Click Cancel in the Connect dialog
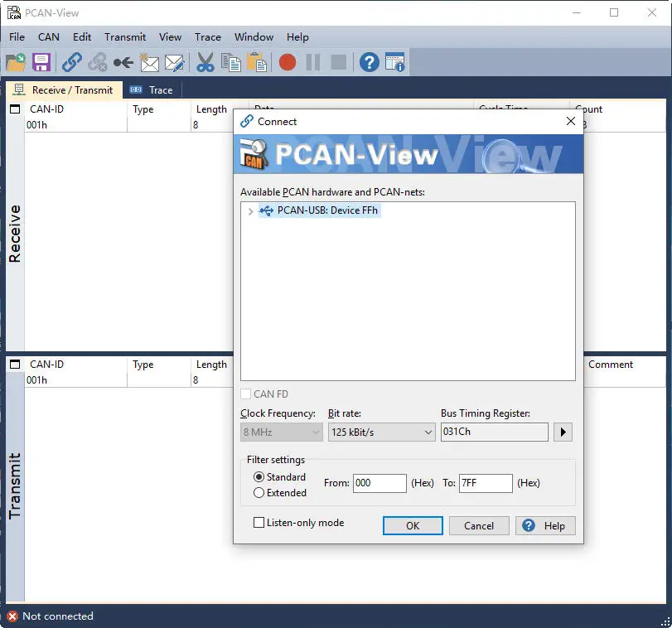Image resolution: width=672 pixels, height=628 pixels. pyautogui.click(x=479, y=525)
